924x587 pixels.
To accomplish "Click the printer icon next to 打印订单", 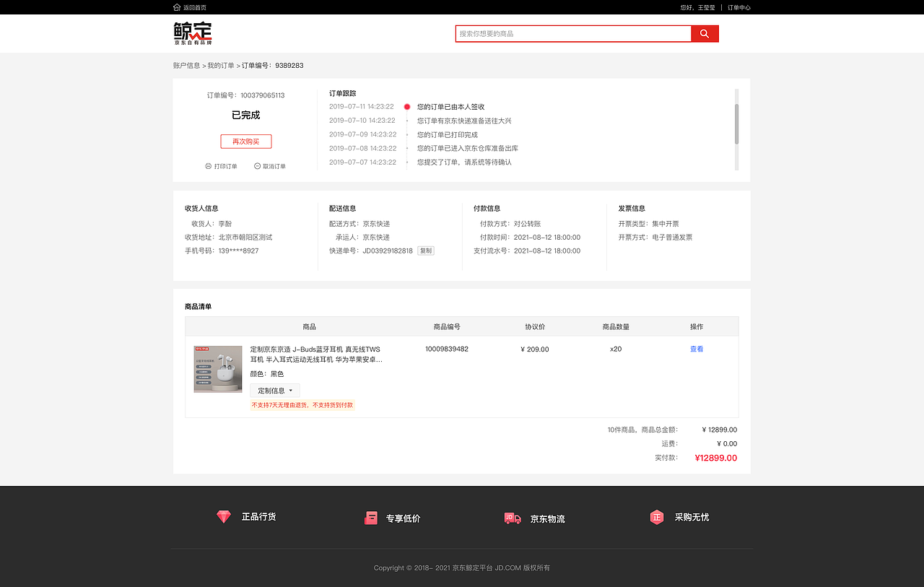I will (x=208, y=166).
